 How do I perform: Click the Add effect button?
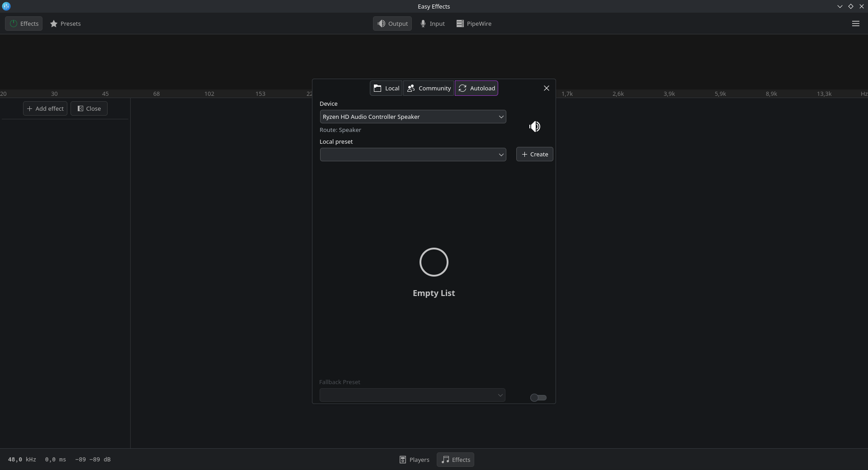pyautogui.click(x=45, y=108)
